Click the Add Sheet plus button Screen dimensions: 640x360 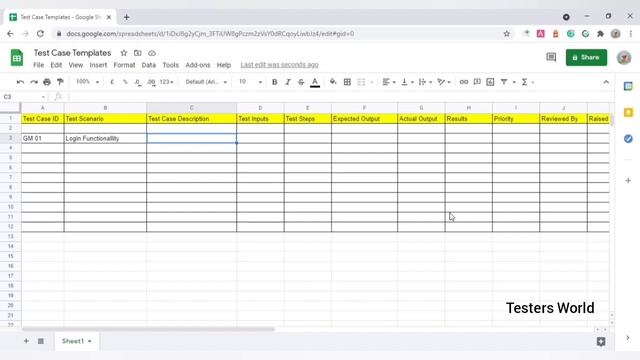click(x=26, y=341)
